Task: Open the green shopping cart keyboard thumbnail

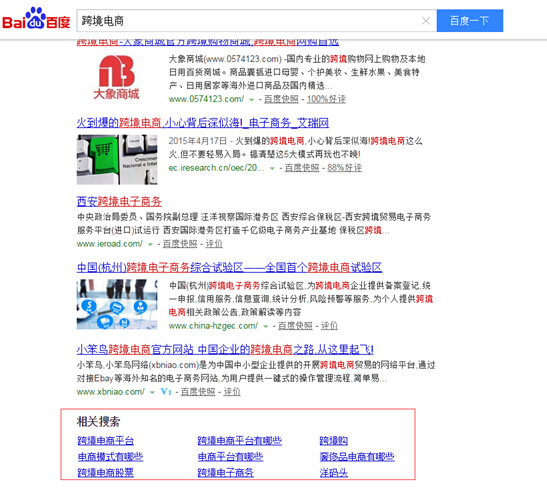Action: (x=117, y=159)
